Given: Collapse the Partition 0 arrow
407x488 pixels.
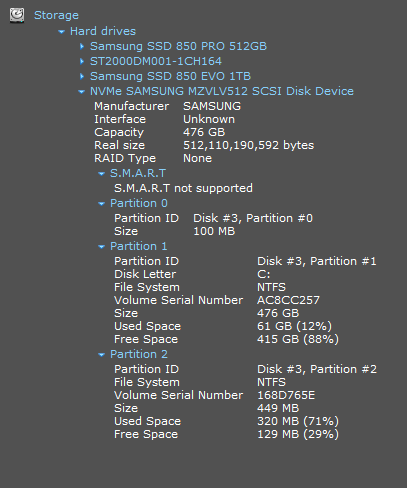Looking at the screenshot, I should pos(101,204).
